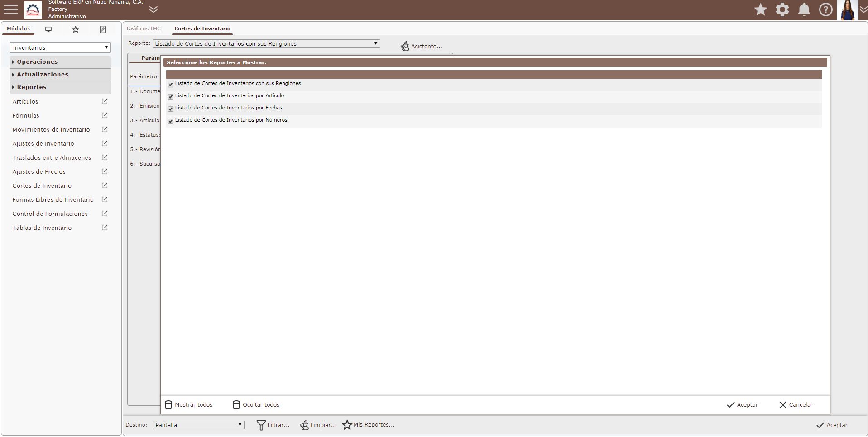Click Mostrar todos in the dialog
Image resolution: width=868 pixels, height=437 pixels.
click(188, 405)
